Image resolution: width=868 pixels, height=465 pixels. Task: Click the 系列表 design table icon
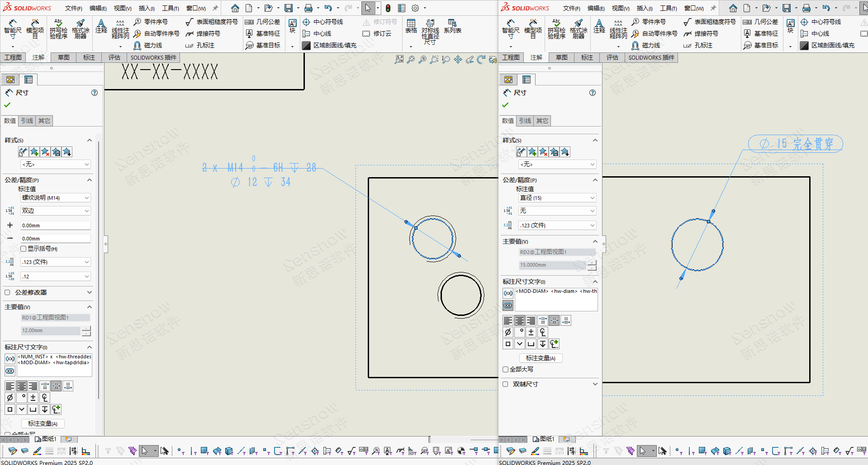click(452, 26)
